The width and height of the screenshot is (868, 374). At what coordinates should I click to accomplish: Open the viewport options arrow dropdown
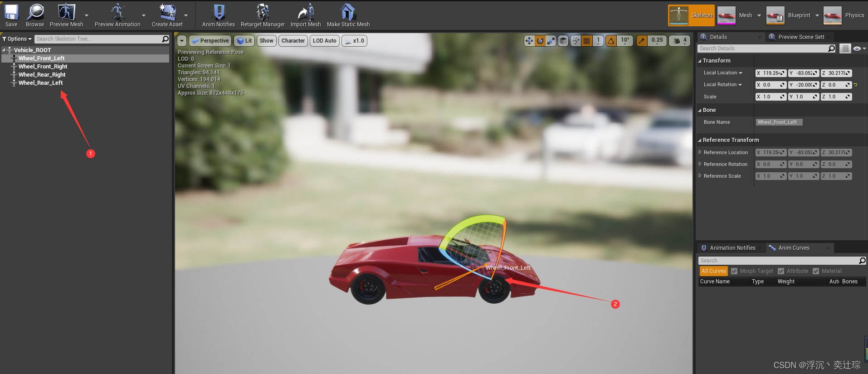(182, 41)
